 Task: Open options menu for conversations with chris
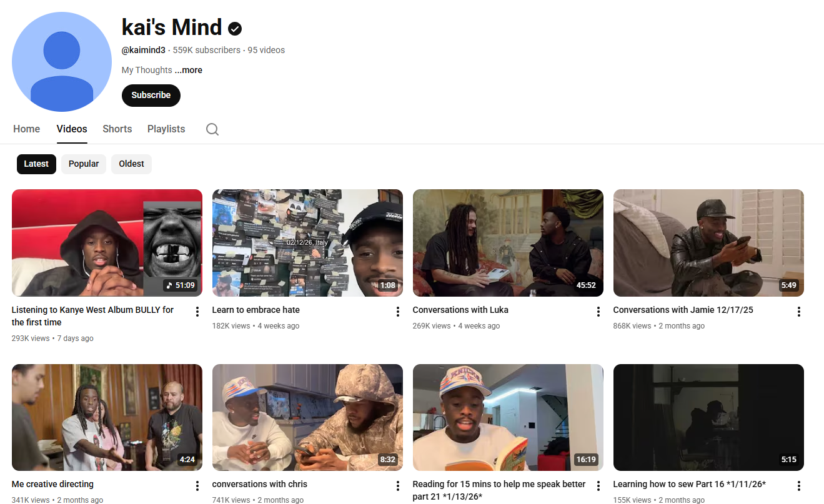click(398, 486)
